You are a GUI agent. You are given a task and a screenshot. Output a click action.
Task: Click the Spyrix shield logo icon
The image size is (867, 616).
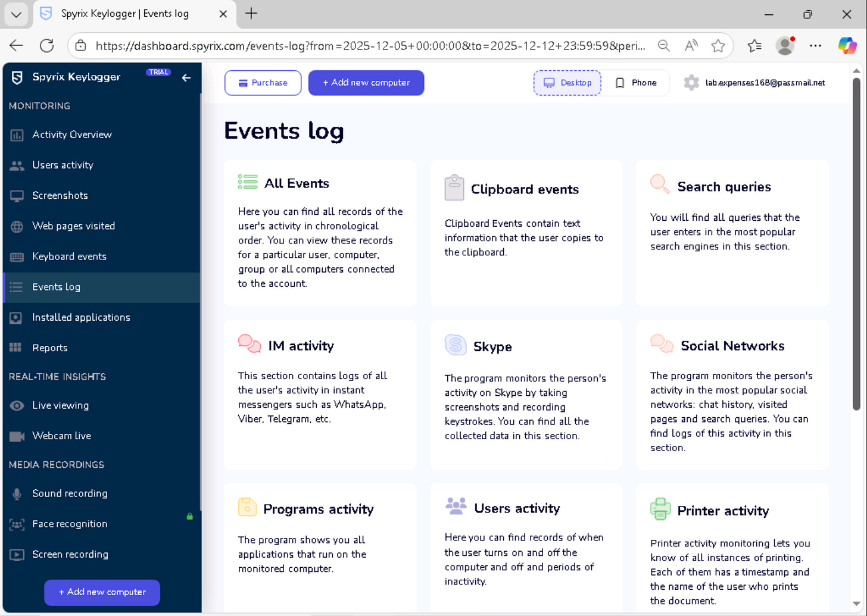point(17,77)
